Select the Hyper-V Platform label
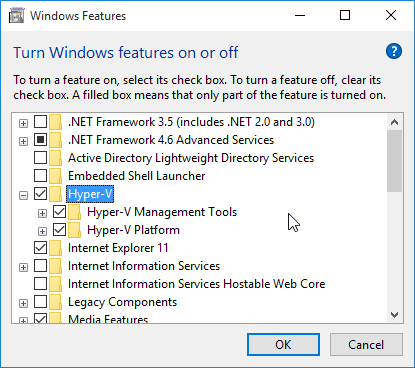The height and width of the screenshot is (368, 415). (x=133, y=230)
